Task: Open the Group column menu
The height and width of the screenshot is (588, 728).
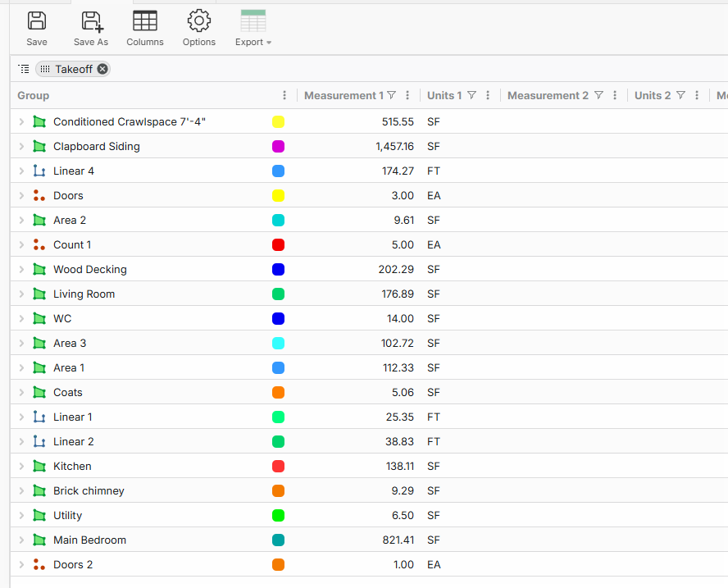Action: [284, 95]
